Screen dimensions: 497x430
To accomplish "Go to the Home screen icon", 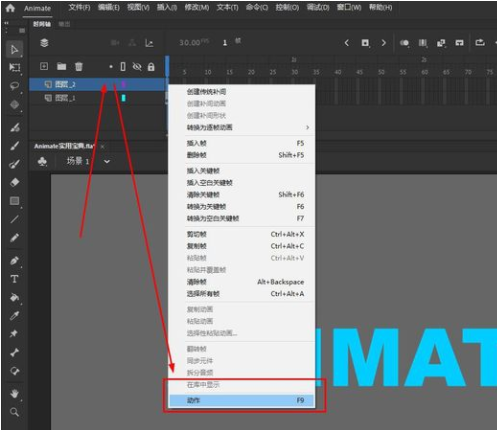I will click(10, 8).
